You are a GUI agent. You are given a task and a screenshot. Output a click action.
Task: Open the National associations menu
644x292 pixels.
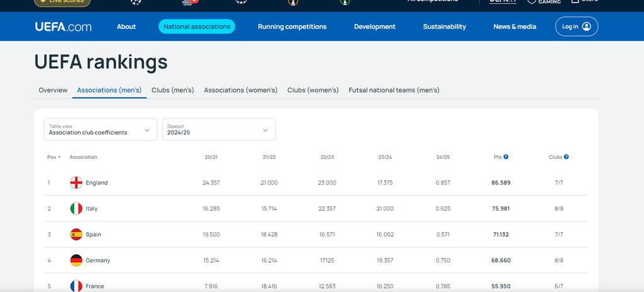(x=197, y=26)
